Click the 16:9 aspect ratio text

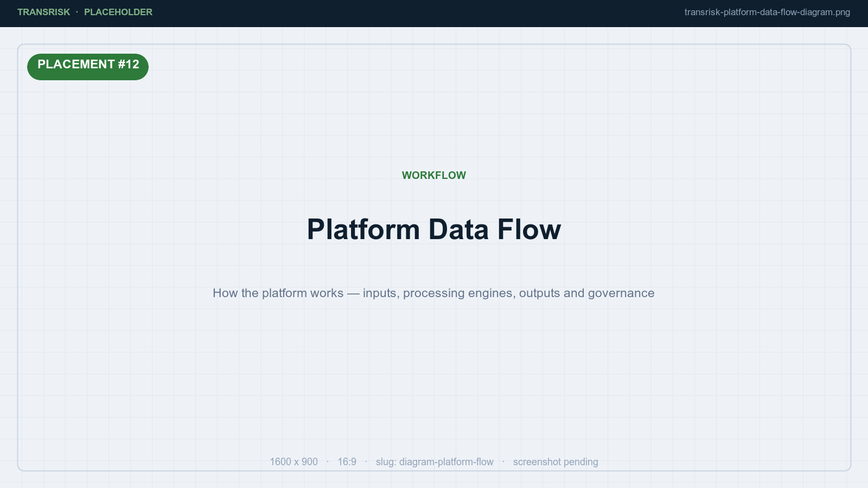[x=347, y=461]
